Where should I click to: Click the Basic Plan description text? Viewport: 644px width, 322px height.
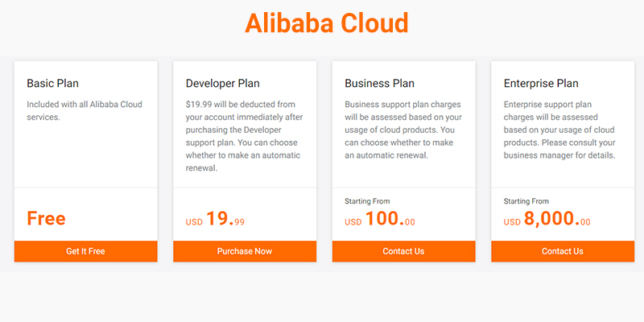click(85, 110)
